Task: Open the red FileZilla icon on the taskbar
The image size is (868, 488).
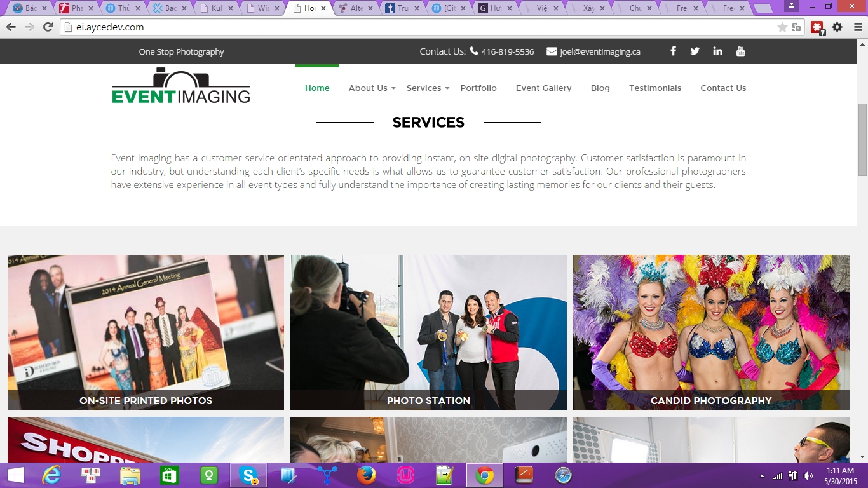Action: (524, 475)
